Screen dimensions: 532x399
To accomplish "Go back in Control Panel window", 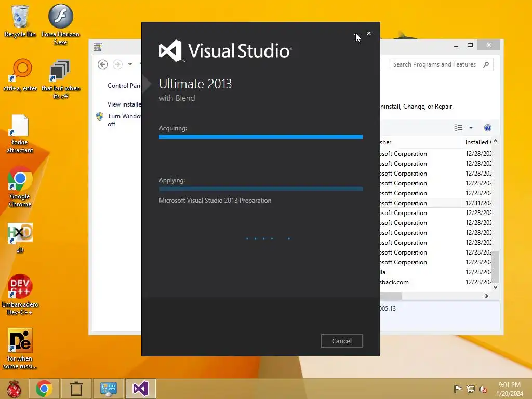I will click(x=102, y=64).
